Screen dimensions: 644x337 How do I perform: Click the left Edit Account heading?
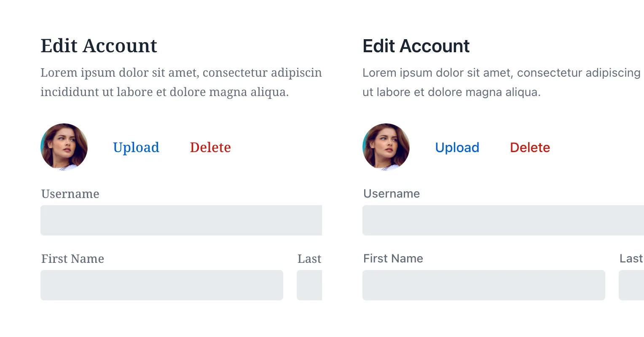click(99, 45)
